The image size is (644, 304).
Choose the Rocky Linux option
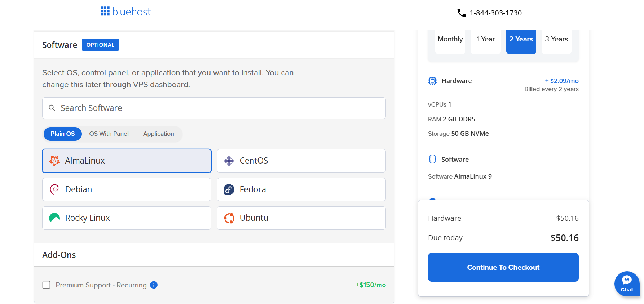[x=127, y=218]
